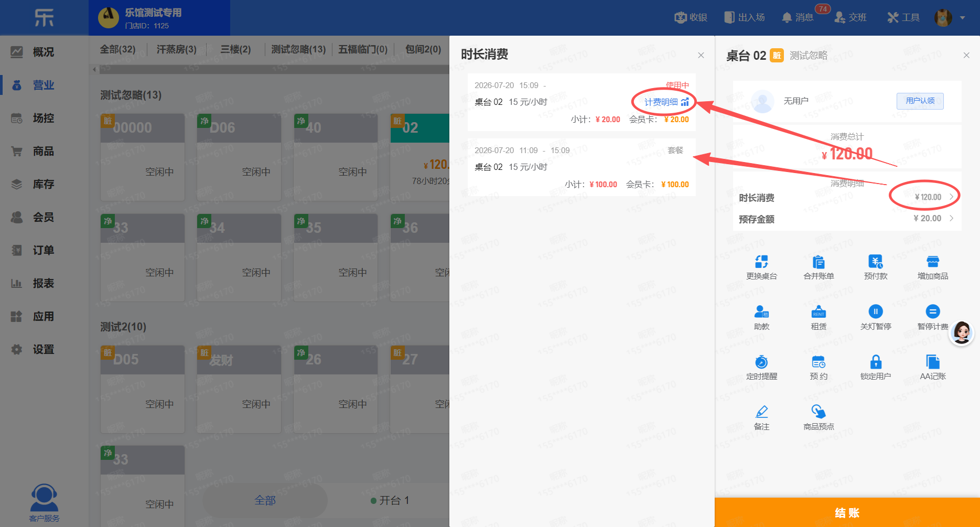The image size is (980, 527).
Task: Click the left arrow of tab scrollbar
Action: [94, 69]
